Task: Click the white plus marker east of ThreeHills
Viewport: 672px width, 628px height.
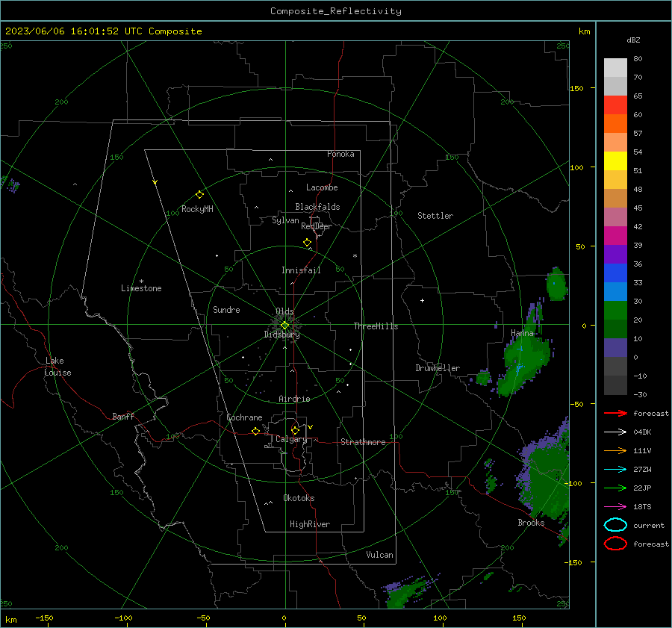Action: point(422,300)
